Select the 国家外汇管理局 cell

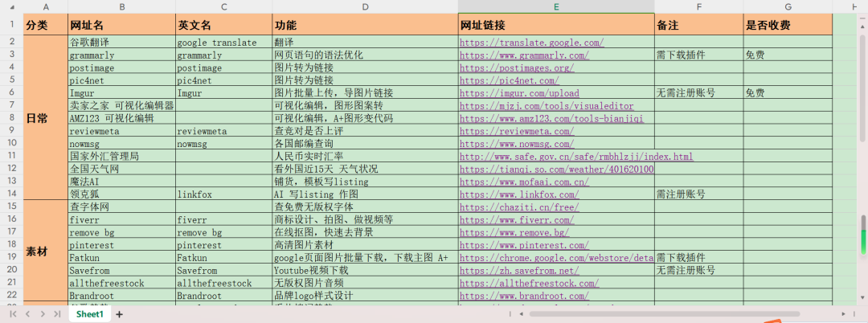pyautogui.click(x=122, y=157)
